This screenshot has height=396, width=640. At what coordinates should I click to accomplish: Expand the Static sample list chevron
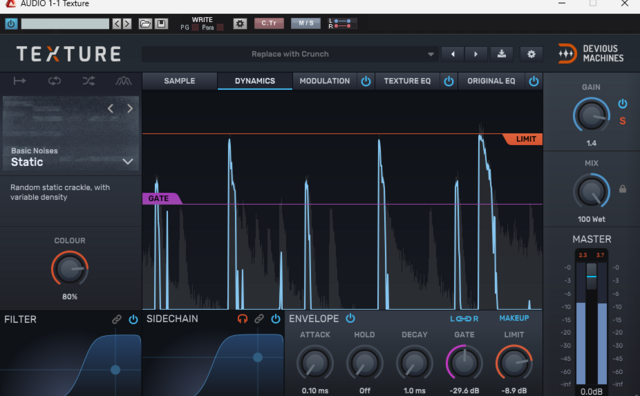pos(128,162)
